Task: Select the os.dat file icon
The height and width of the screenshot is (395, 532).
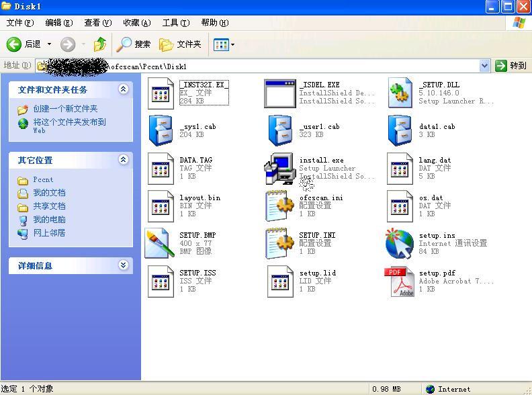Action: [400, 206]
